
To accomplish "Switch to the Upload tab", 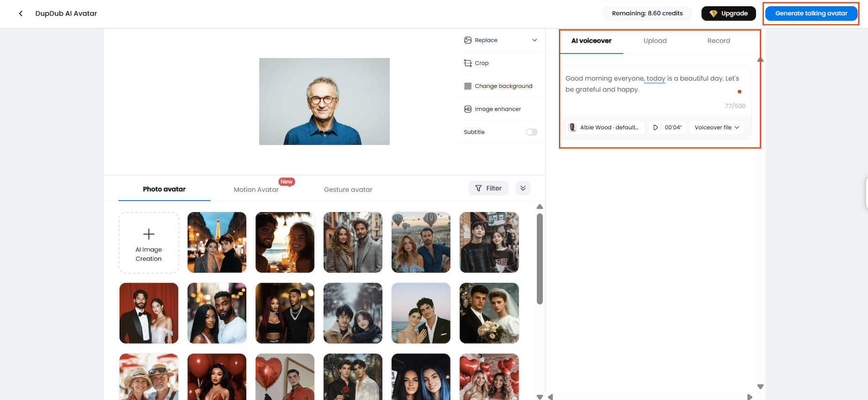I will (655, 41).
